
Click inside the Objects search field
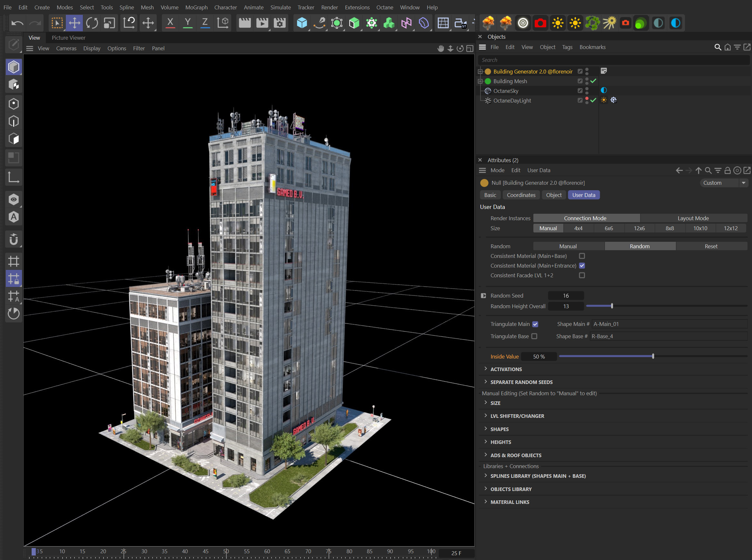coord(576,60)
